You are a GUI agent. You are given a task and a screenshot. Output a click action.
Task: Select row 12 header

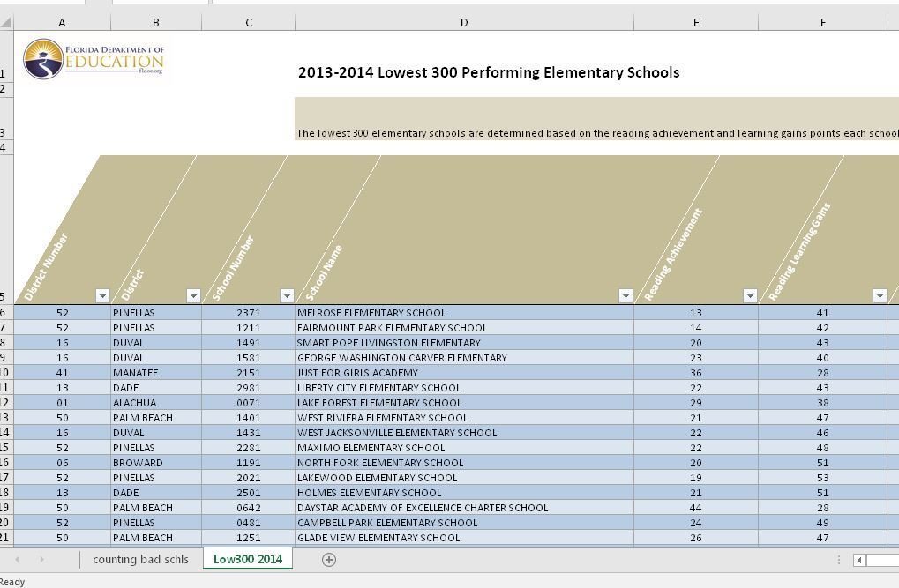[6, 402]
